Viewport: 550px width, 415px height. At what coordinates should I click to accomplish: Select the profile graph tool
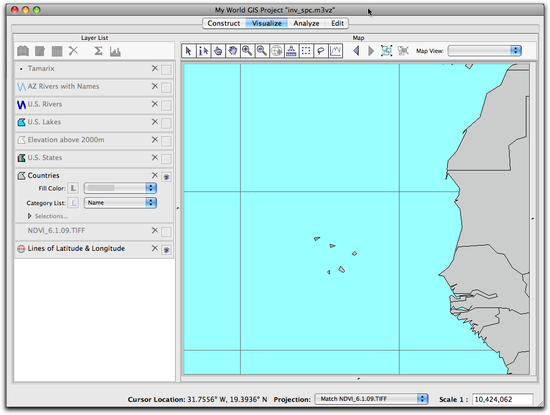click(x=335, y=51)
